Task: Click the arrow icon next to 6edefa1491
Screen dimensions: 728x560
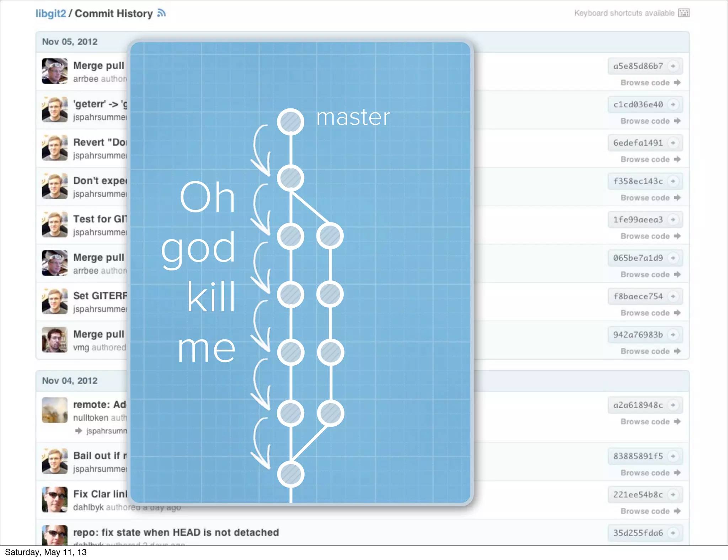Action: point(673,143)
